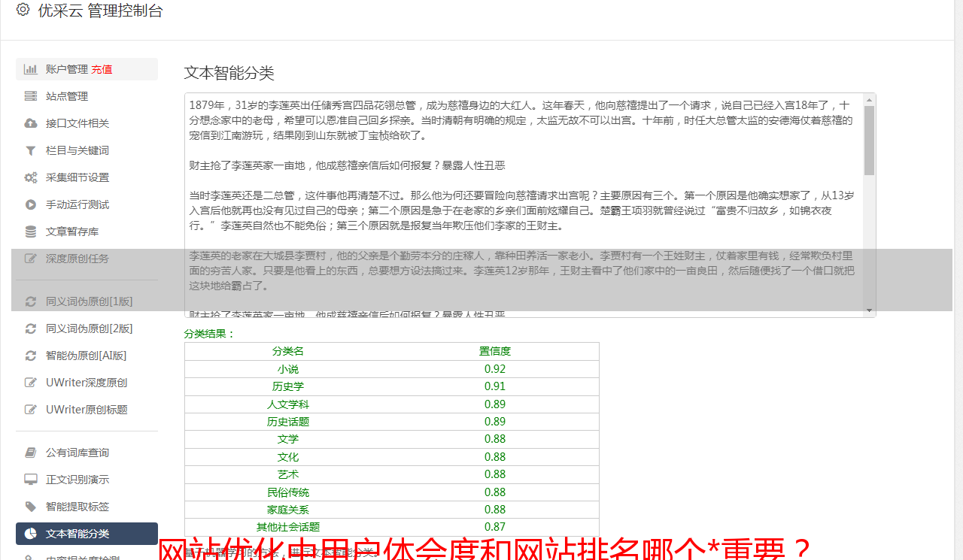The image size is (963, 560).
Task: Click the 0.87 confidence value
Action: pos(495,527)
